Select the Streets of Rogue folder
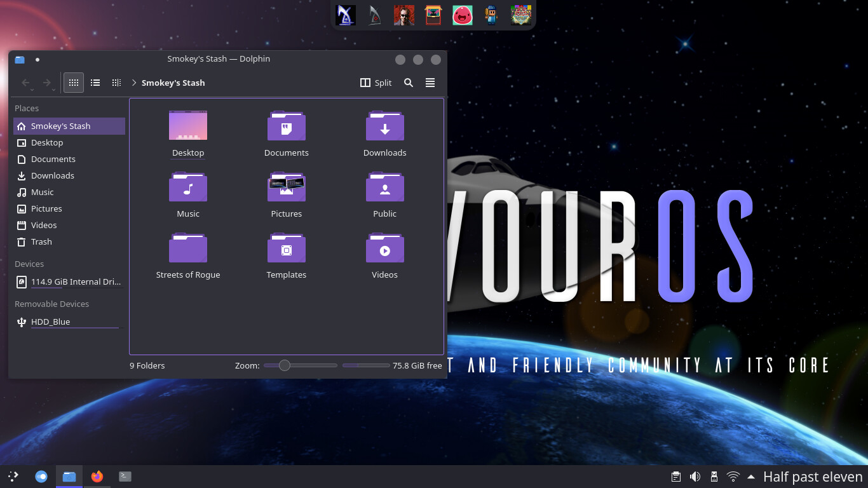 pyautogui.click(x=188, y=255)
